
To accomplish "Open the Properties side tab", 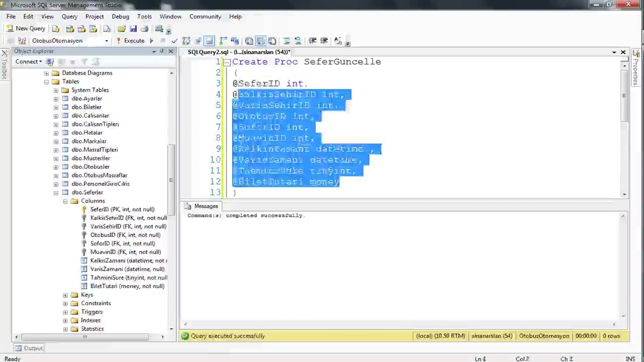I will coord(636,67).
